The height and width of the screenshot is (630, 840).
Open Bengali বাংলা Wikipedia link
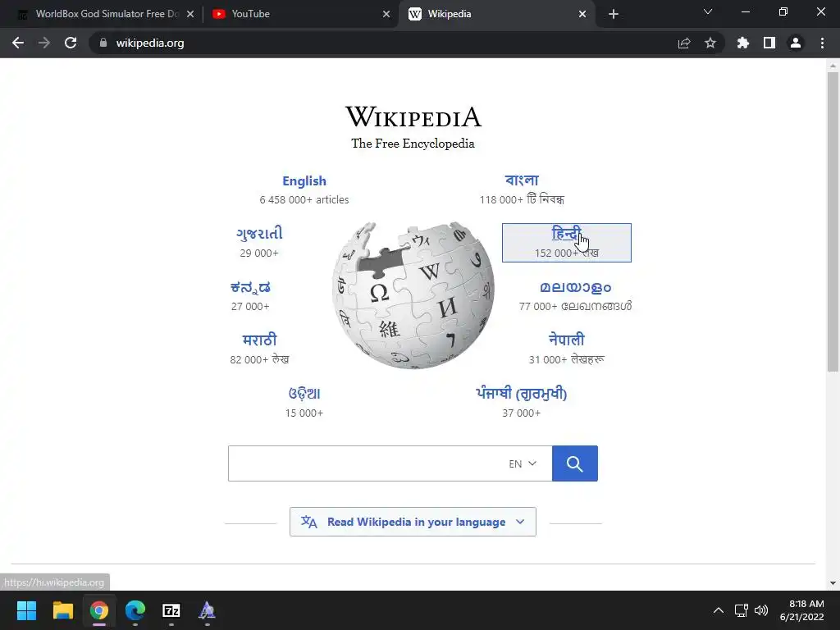(522, 180)
